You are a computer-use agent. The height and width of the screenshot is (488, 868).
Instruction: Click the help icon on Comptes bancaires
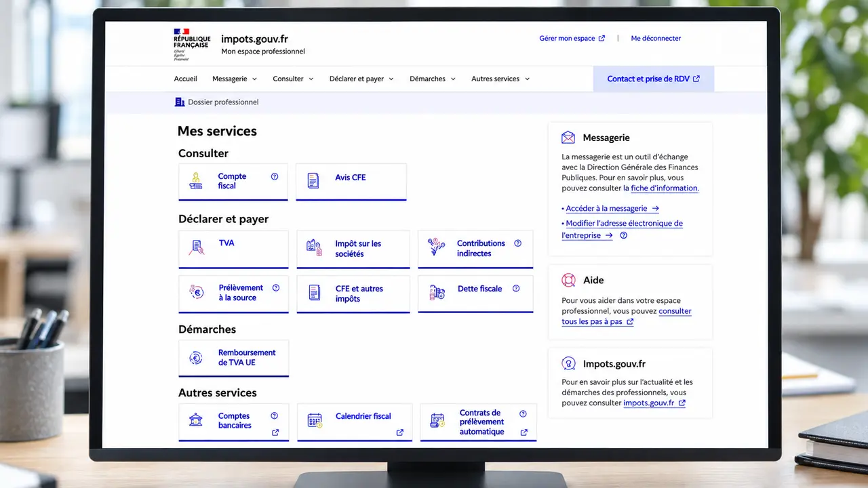(275, 415)
